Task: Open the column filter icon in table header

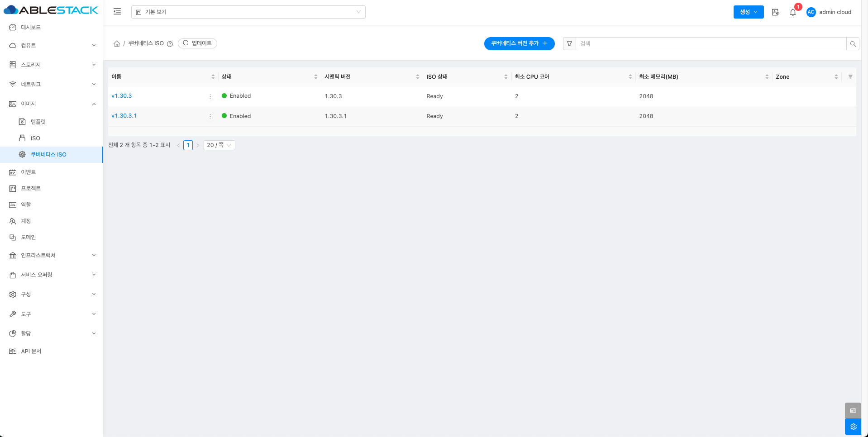Action: (850, 77)
